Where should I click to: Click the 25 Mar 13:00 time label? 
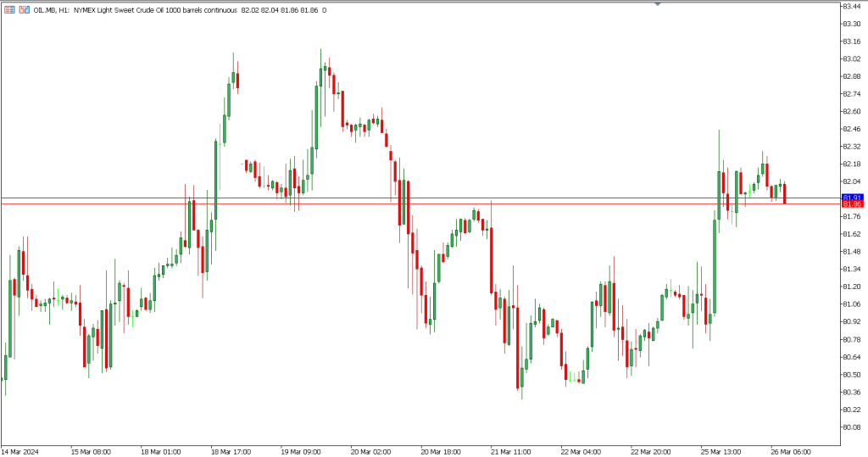721,452
